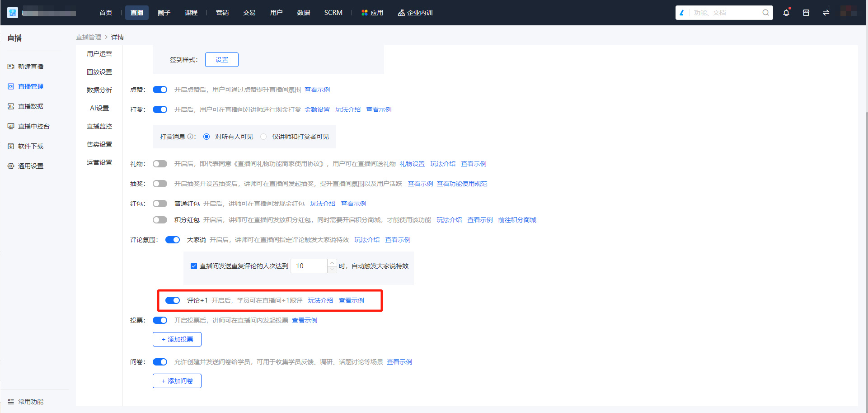Switch to the 数据分析 tab
This screenshot has height=413, width=868.
tap(99, 90)
